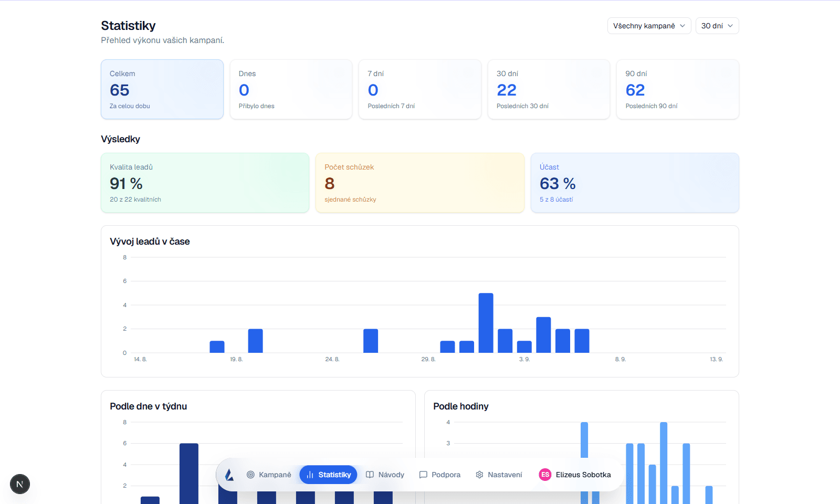
Task: Click the 14. 8. axis label
Action: tap(140, 359)
